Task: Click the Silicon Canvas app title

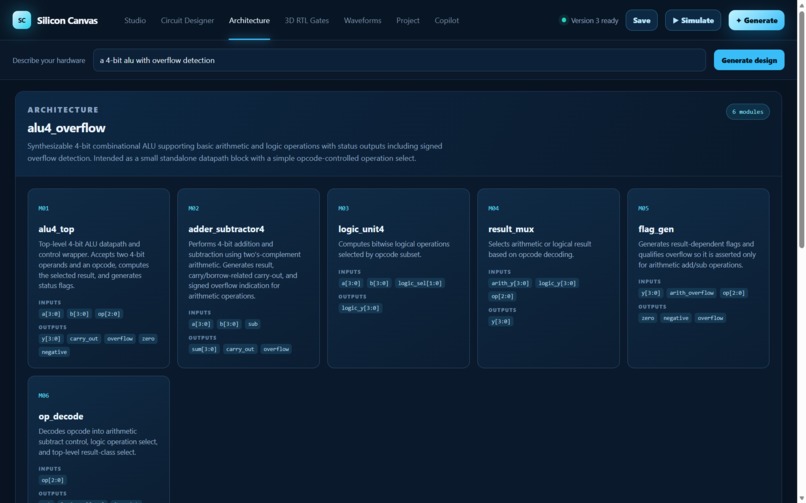Action: [67, 21]
